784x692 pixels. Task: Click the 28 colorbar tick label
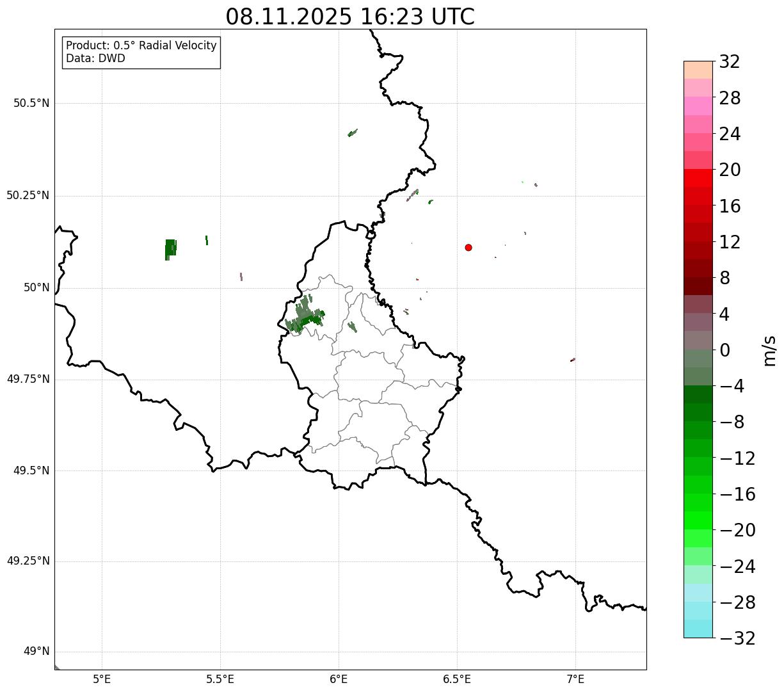[x=730, y=98]
